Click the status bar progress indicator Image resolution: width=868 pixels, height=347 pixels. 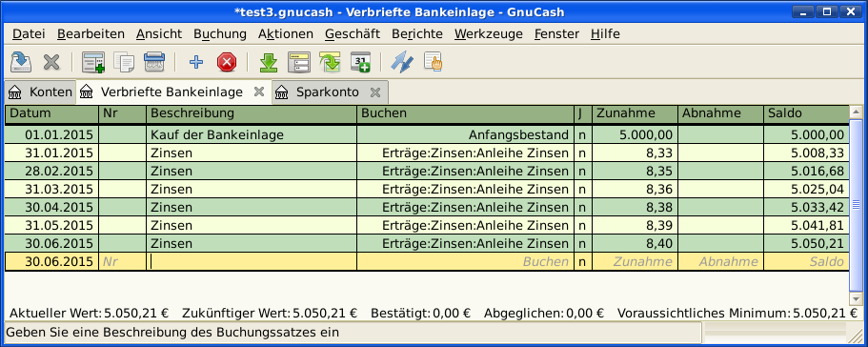click(775, 333)
